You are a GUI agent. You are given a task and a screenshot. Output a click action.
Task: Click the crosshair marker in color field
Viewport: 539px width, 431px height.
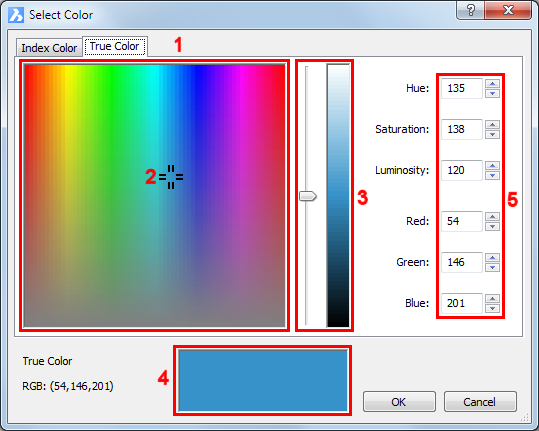click(x=171, y=177)
